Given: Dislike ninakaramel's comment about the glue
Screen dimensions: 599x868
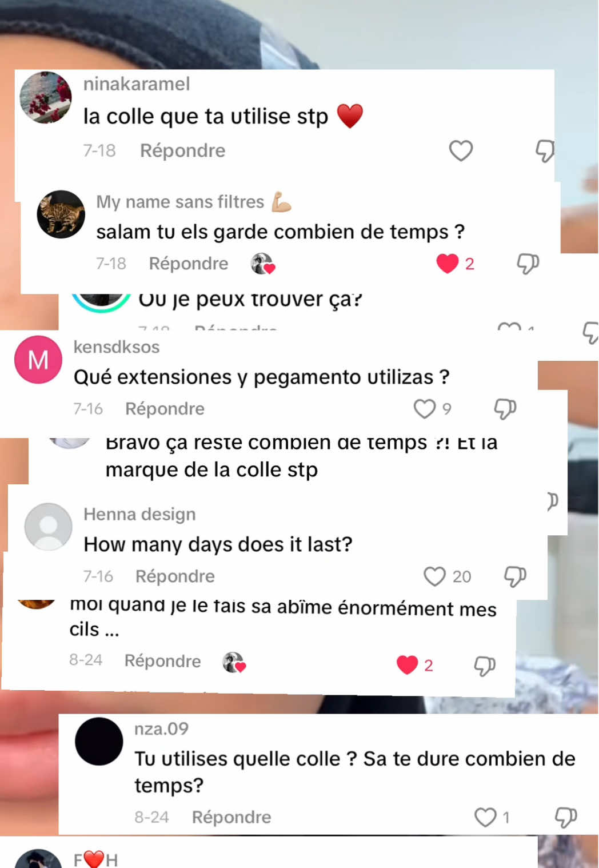Looking at the screenshot, I should click(x=545, y=151).
